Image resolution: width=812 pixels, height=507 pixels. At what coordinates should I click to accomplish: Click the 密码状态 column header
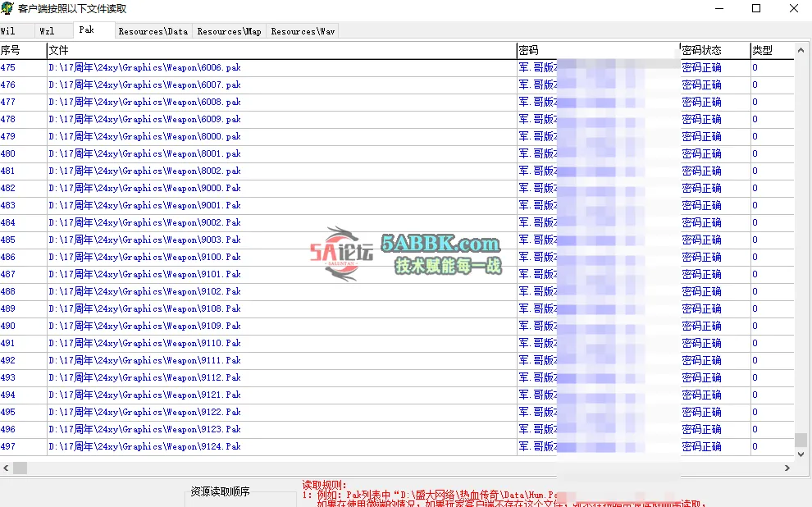[x=715, y=50]
